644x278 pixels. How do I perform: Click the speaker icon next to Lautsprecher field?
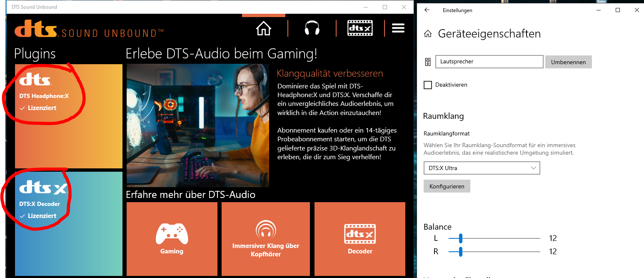[x=427, y=62]
